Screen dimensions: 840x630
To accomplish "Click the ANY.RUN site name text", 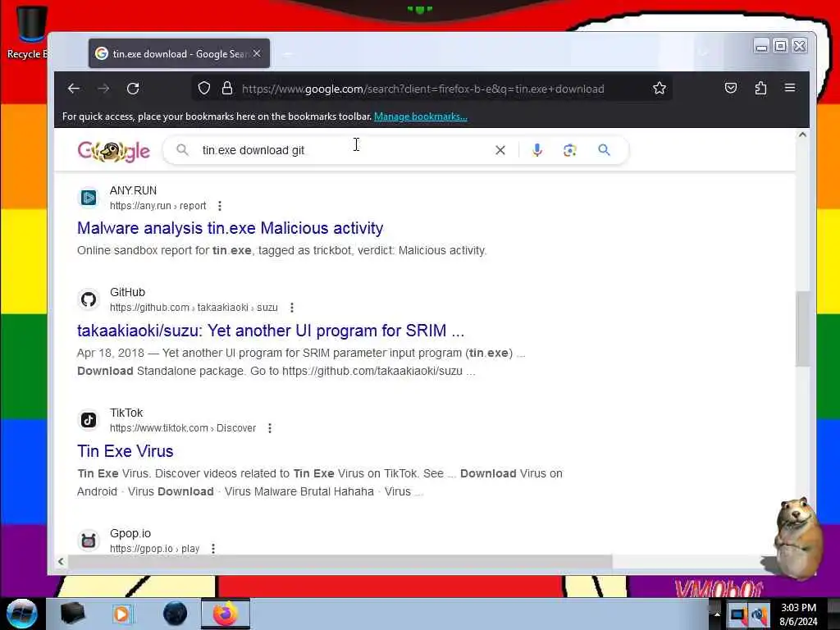I will click(133, 190).
